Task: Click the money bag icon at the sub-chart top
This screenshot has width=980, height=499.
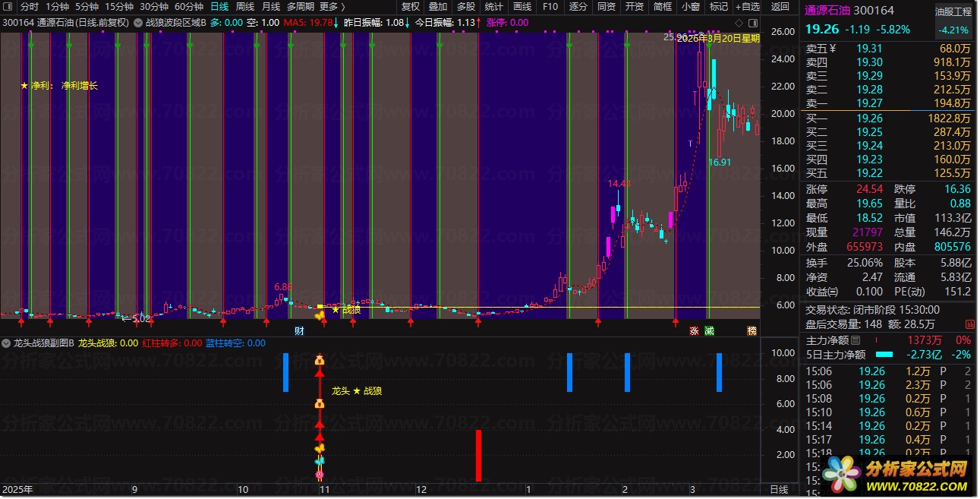Action: (x=320, y=360)
